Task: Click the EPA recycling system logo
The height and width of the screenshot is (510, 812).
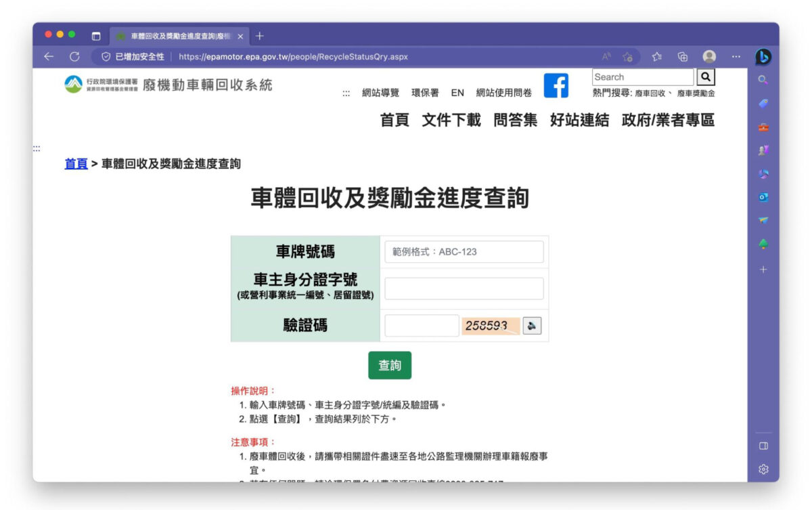Action: [x=168, y=85]
